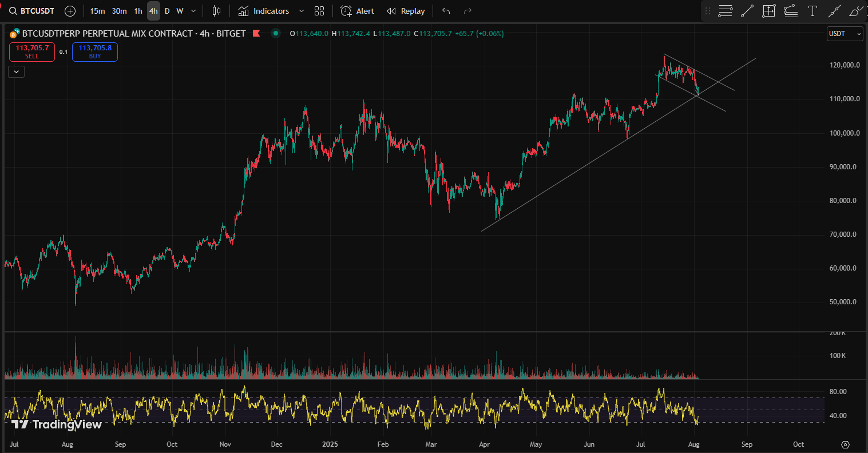Click the Nov label on time axis

pyautogui.click(x=225, y=444)
